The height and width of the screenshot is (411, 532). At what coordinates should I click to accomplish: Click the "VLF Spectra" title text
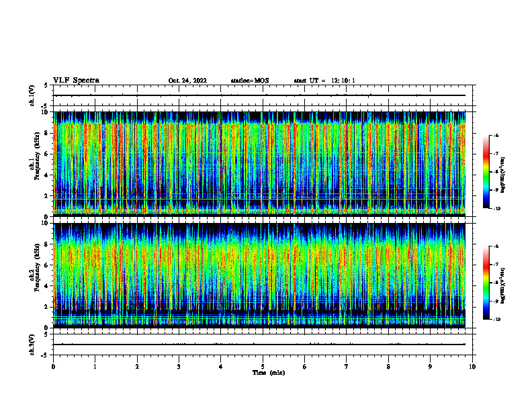point(76,81)
